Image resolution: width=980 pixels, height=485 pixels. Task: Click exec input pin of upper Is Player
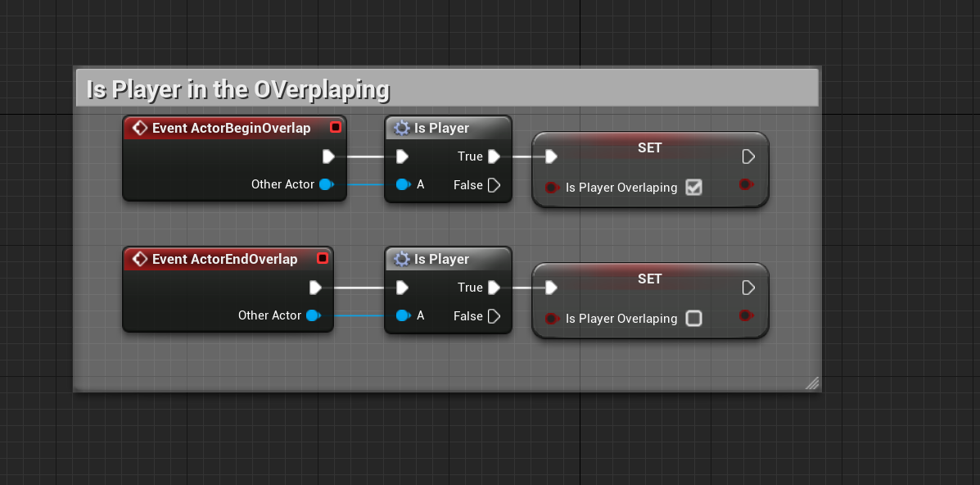tap(403, 156)
